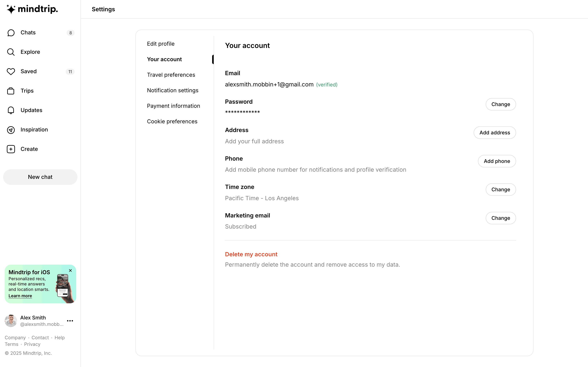This screenshot has height=367, width=588.
Task: Click the Chats speech bubble icon
Action: pyautogui.click(x=11, y=33)
